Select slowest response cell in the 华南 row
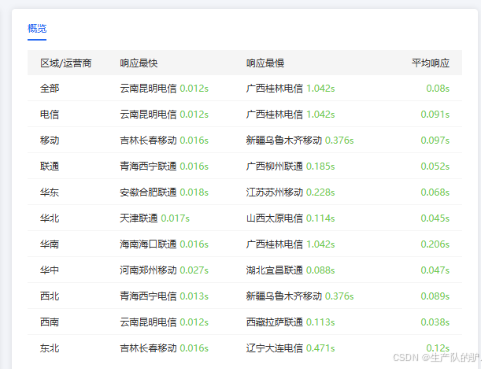Screen dimensions: 486x369 tap(291, 244)
